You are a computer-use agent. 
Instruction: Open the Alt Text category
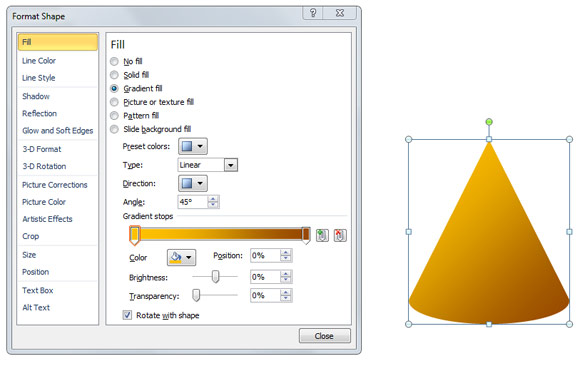point(36,308)
